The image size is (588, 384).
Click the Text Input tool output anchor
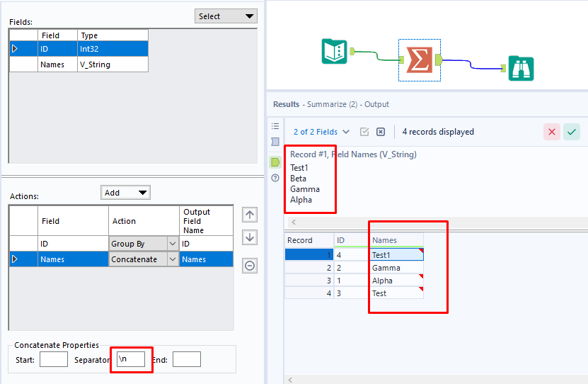coord(352,51)
